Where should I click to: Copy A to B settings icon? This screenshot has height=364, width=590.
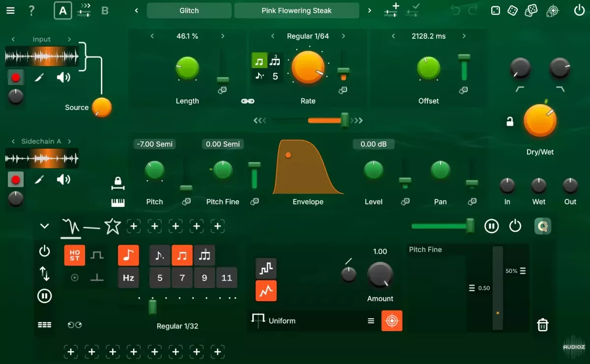[85, 10]
